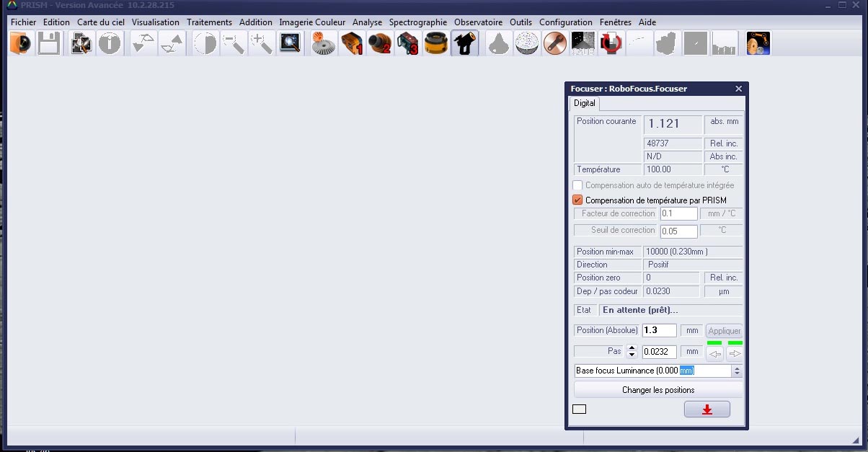Click the wrench tool toolbar icon
This screenshot has height=452, width=868.
pyautogui.click(x=554, y=45)
